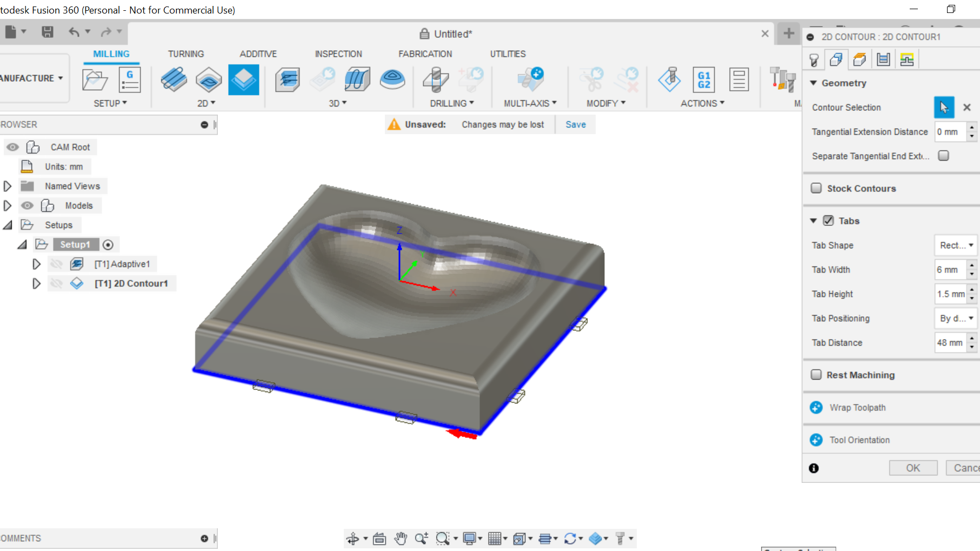Image resolution: width=980 pixels, height=551 pixels.
Task: Switch to the Linking tab icon
Action: pos(906,59)
